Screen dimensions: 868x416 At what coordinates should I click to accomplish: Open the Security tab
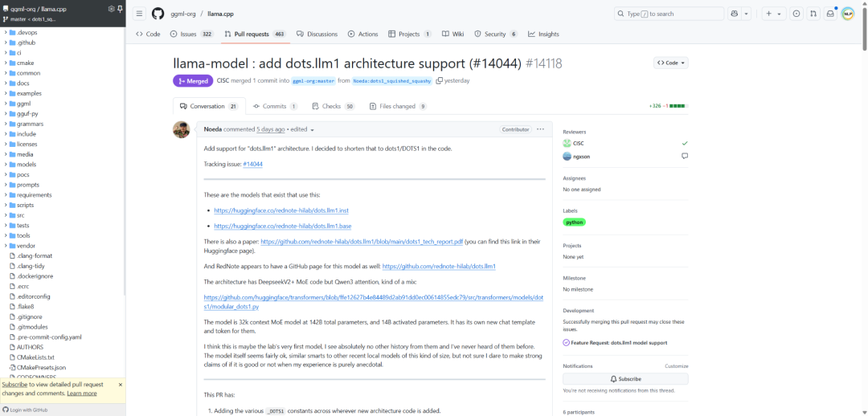(495, 35)
